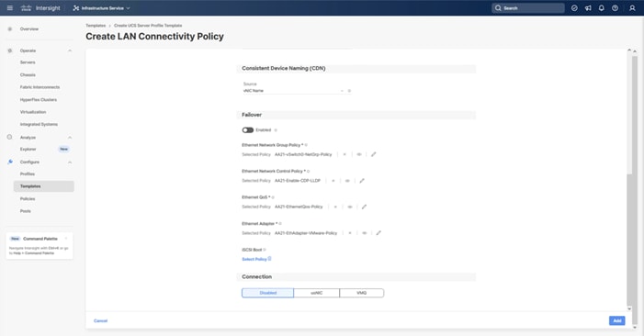
Task: Click the CDN Source info icon
Action: pos(349,91)
